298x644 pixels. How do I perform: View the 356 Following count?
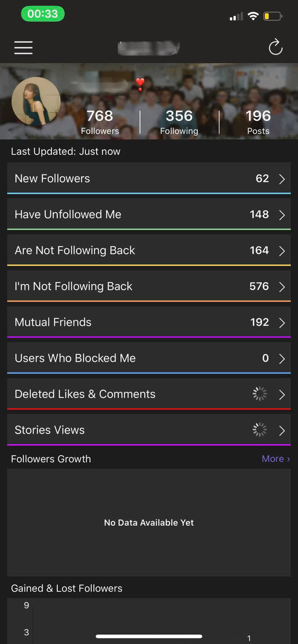point(179,121)
